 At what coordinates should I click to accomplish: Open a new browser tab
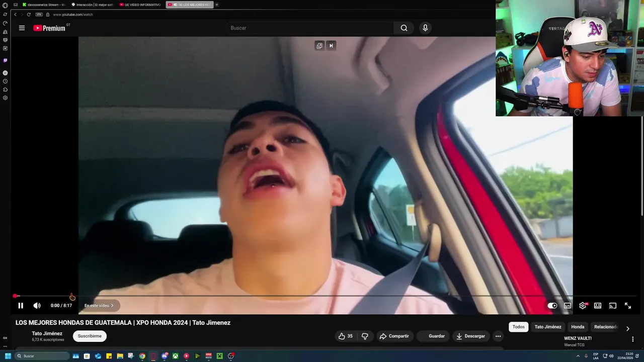tap(217, 5)
